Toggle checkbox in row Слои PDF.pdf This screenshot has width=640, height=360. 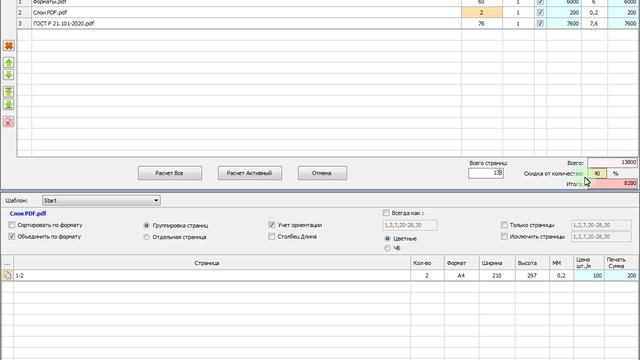tap(540, 13)
